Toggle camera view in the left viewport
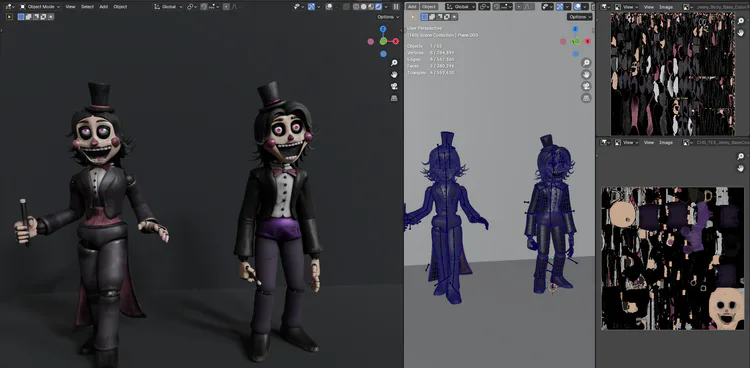Image resolution: width=750 pixels, height=368 pixels. 394,86
